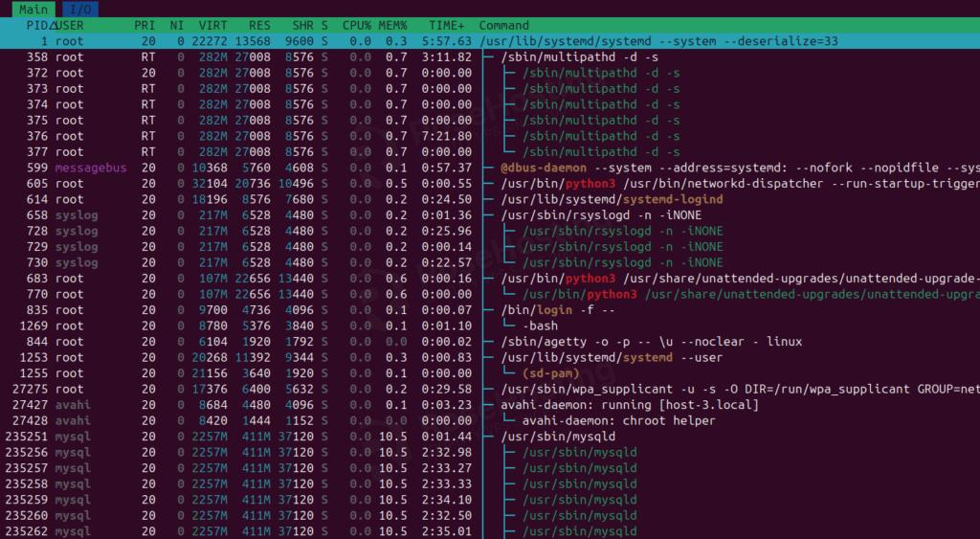Switch to the Main tab
980x539 pixels.
(33, 10)
